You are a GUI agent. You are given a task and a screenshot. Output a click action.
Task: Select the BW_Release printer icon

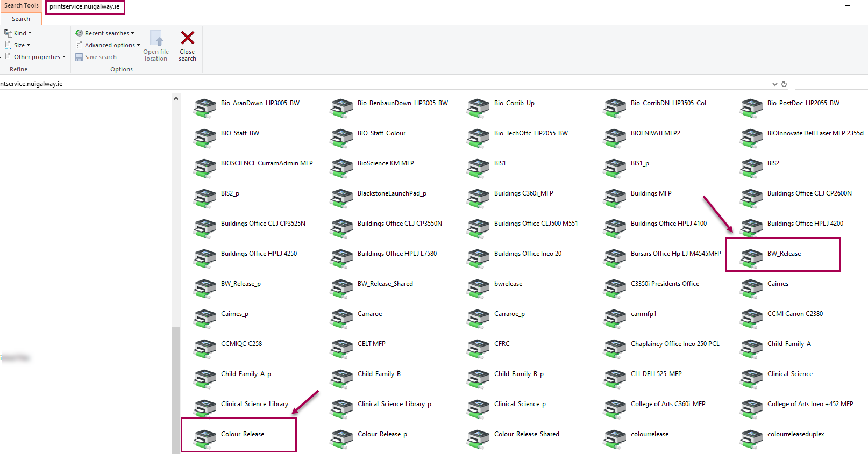click(751, 257)
